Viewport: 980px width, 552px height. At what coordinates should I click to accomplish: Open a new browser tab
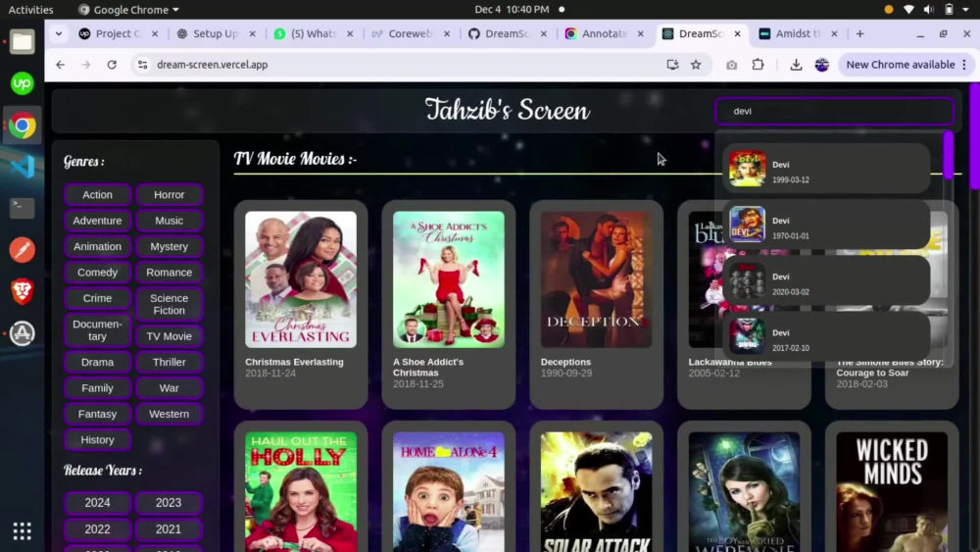[860, 33]
